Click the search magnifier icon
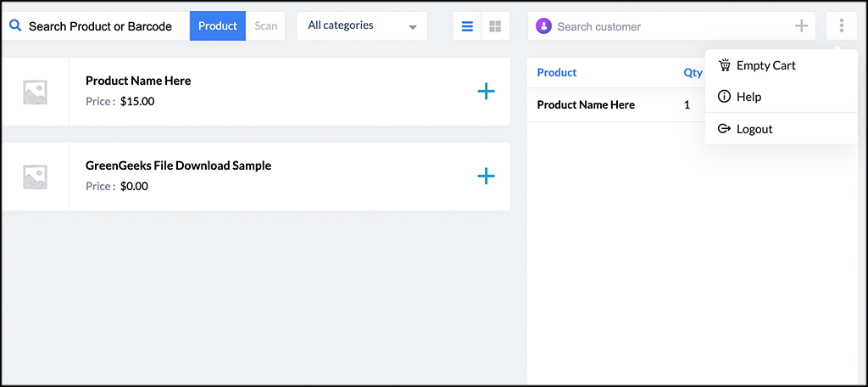Screen dimensions: 868x387 [x=15, y=26]
